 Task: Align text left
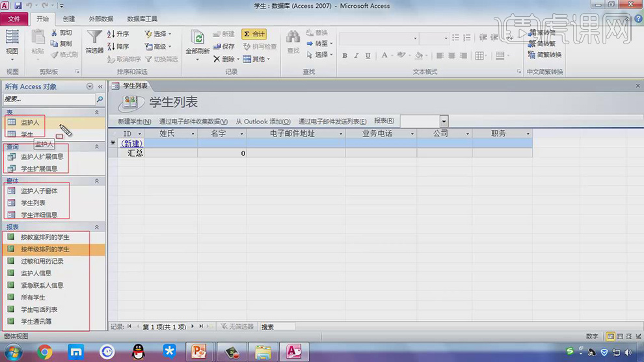(x=440, y=55)
